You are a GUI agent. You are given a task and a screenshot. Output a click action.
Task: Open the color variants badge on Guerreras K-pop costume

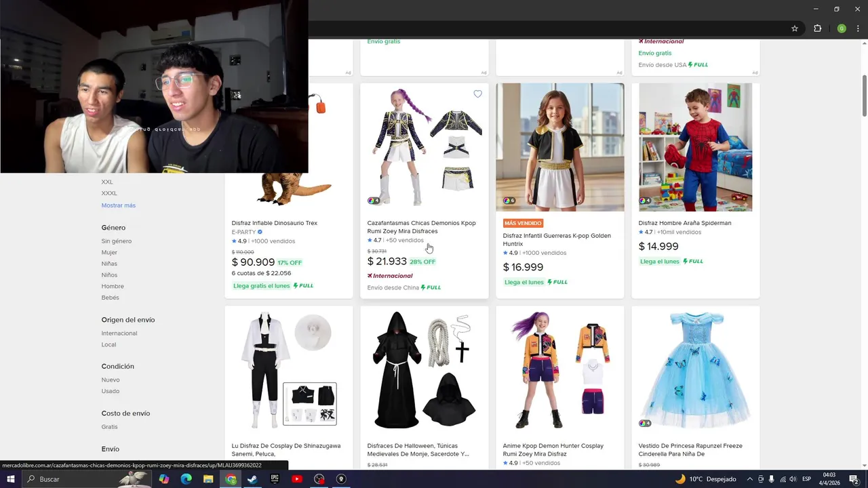pos(509,201)
